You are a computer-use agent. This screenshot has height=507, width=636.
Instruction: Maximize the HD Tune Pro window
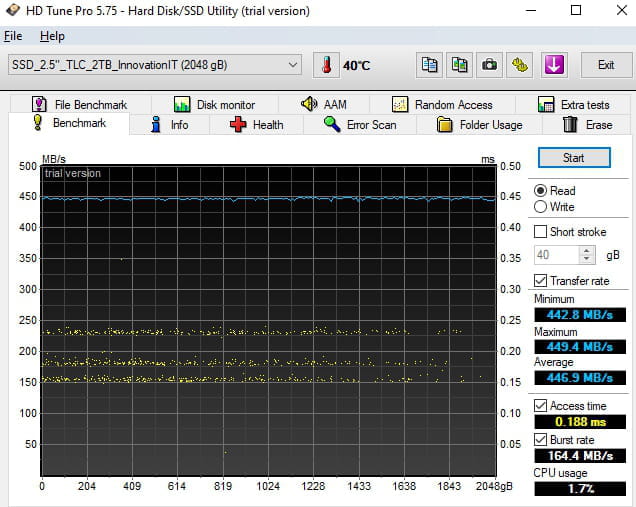click(x=576, y=10)
